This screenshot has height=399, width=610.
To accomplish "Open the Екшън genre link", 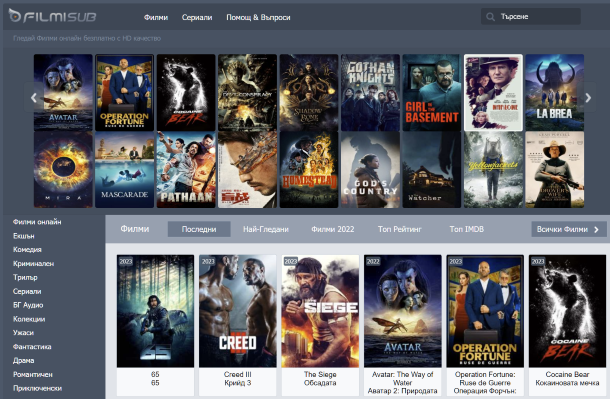I will pos(24,236).
